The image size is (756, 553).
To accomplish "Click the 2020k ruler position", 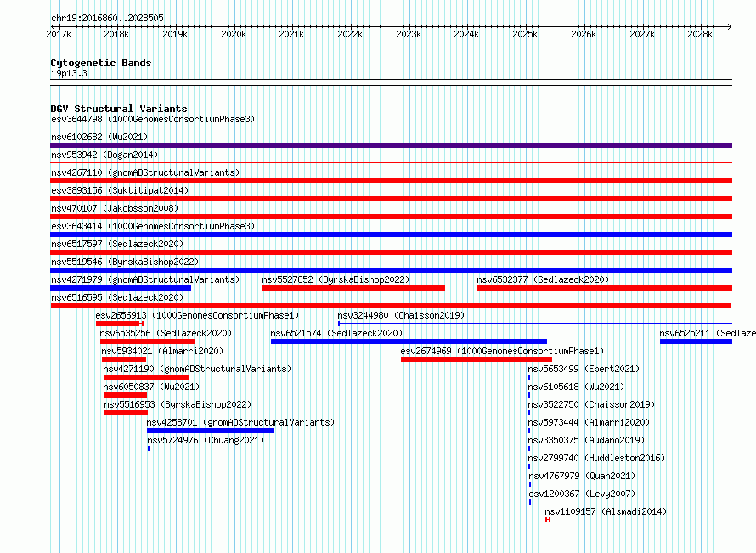I will click(x=234, y=34).
